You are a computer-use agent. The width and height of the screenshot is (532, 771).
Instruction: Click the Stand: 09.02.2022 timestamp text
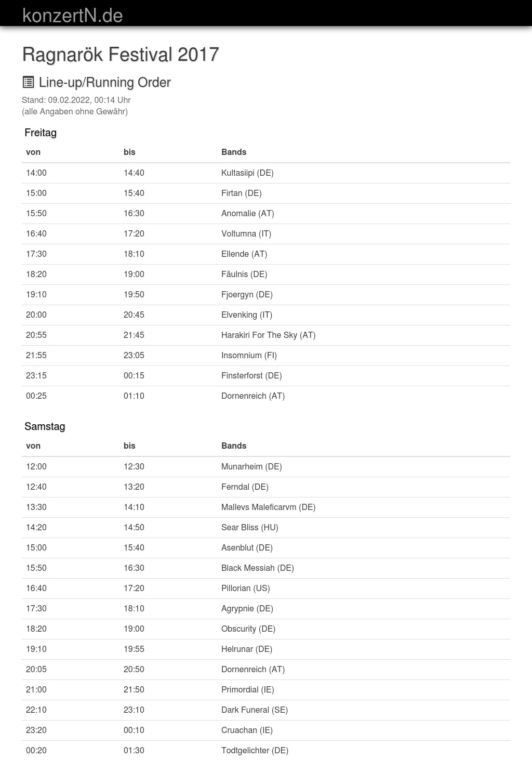(x=76, y=100)
